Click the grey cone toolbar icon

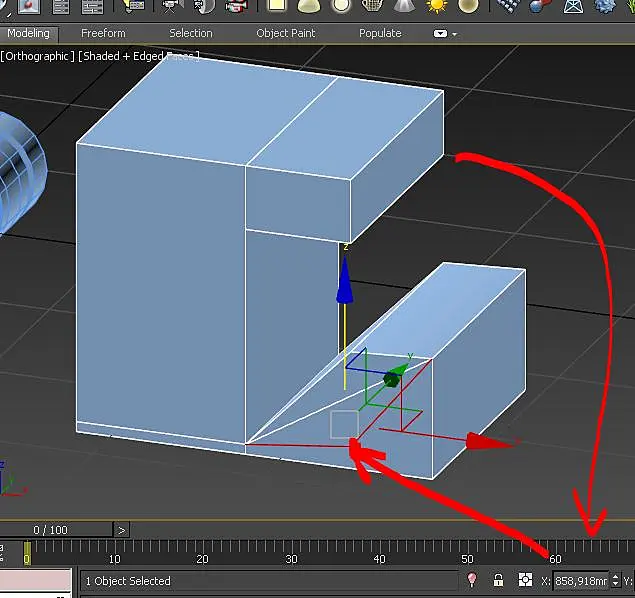click(x=403, y=6)
